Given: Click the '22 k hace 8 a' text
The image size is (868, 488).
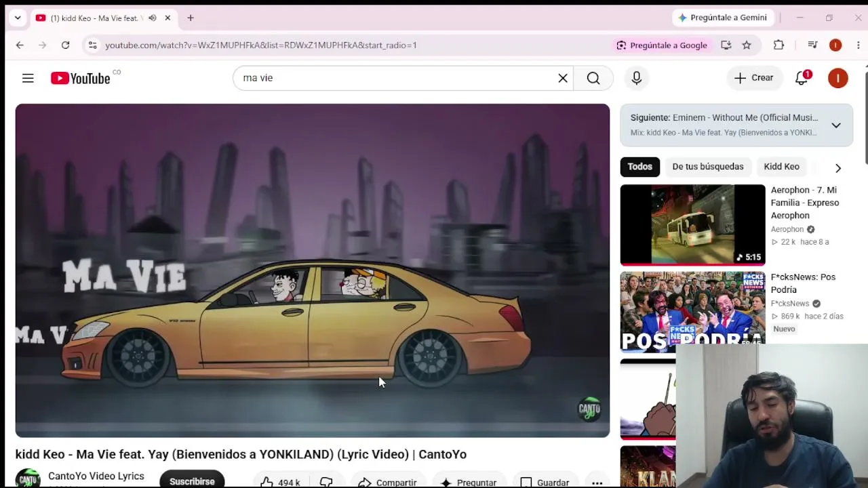Looking at the screenshot, I should pyautogui.click(x=800, y=242).
